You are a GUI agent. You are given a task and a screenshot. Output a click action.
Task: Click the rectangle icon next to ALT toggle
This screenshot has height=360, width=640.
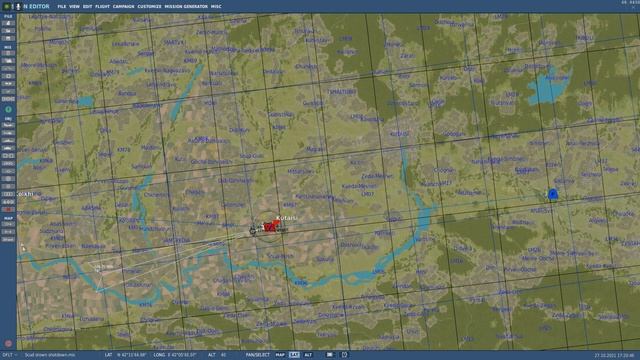click(x=330, y=355)
